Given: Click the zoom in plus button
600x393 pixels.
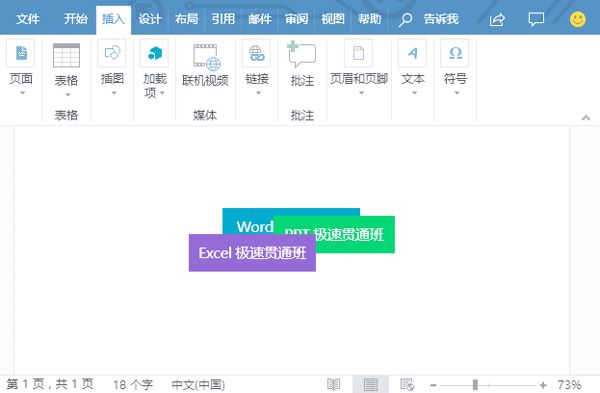Looking at the screenshot, I should [x=543, y=385].
